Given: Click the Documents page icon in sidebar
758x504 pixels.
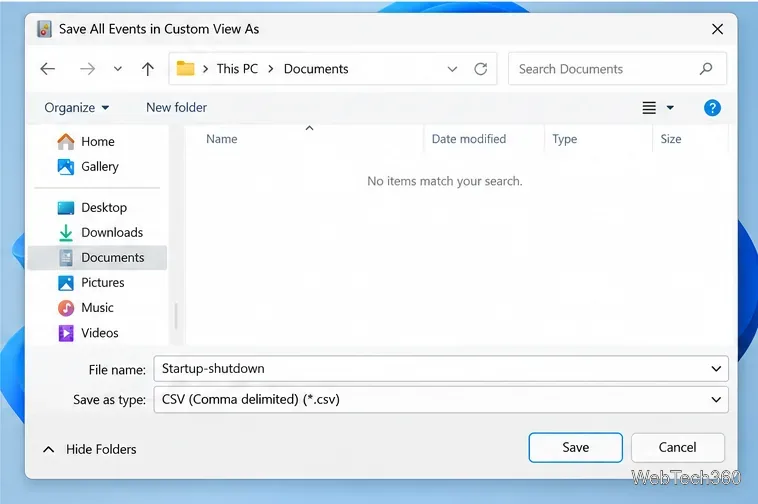Looking at the screenshot, I should [x=66, y=258].
